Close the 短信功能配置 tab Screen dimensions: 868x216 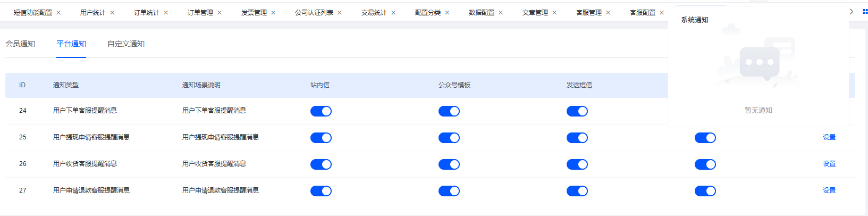point(58,13)
